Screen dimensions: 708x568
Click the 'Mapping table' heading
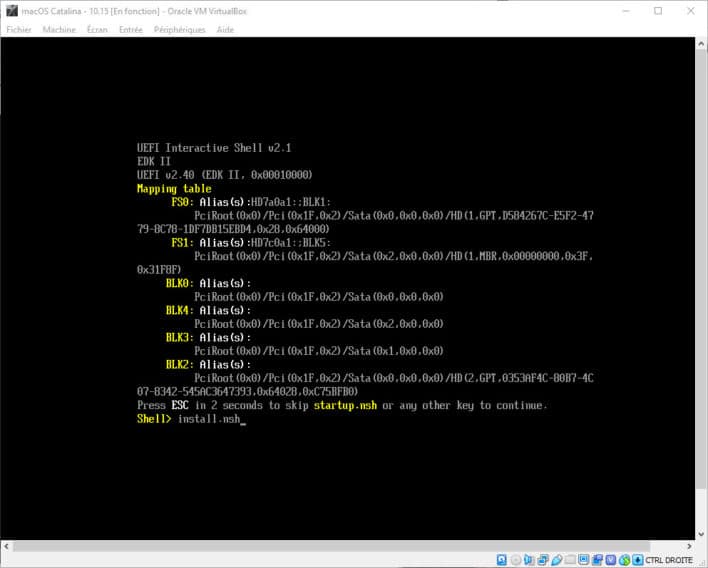(174, 189)
